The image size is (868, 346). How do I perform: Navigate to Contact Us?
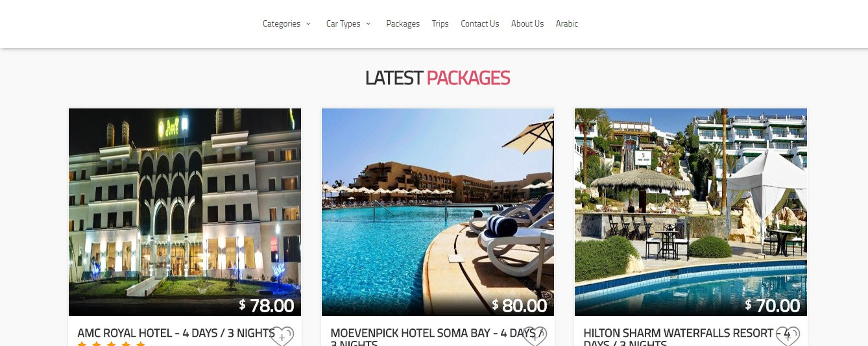click(480, 24)
